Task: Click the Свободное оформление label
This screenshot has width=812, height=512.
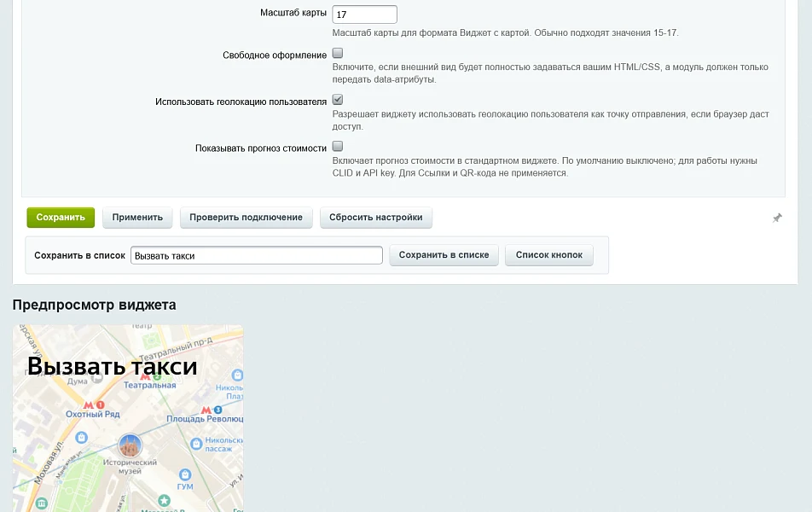Action: pos(275,55)
